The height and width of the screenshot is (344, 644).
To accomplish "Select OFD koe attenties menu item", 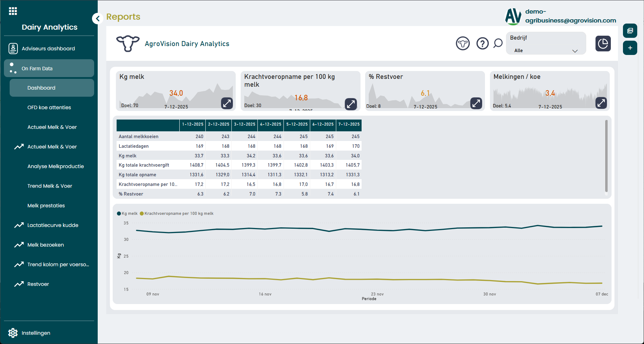I will pos(49,107).
